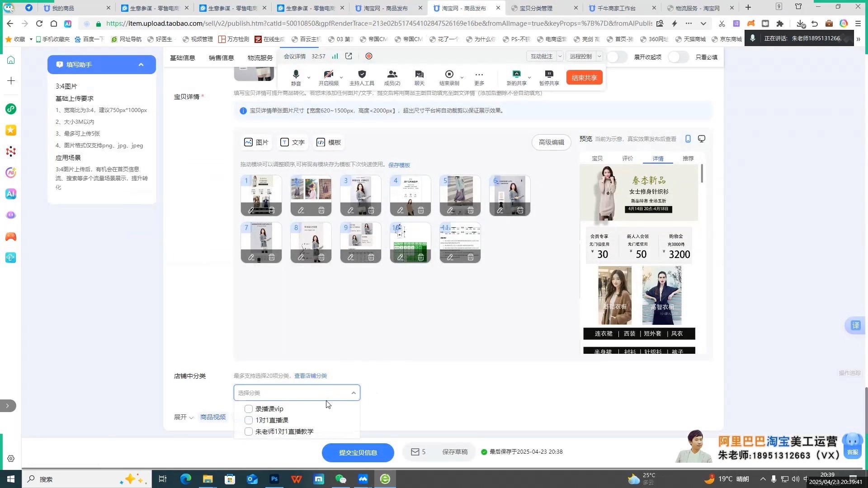Click the 提交宝贝信息 submit button
This screenshot has height=488, width=868.
(358, 452)
